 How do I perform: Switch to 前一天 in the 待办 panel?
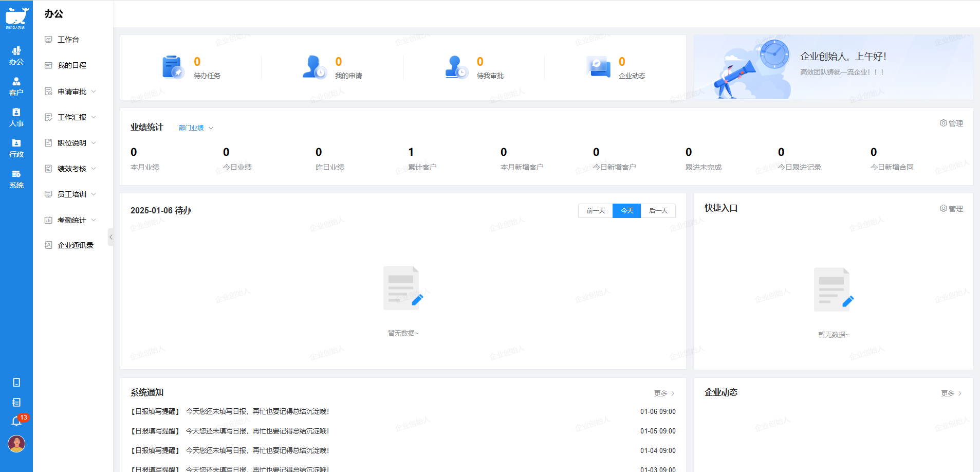tap(595, 210)
